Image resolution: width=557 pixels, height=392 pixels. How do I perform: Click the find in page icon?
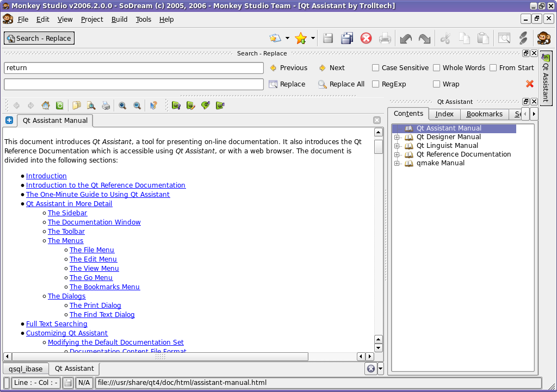pos(91,105)
